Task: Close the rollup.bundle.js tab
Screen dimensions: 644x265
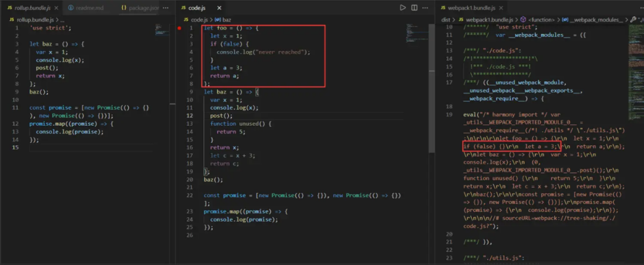Action: click(55, 8)
